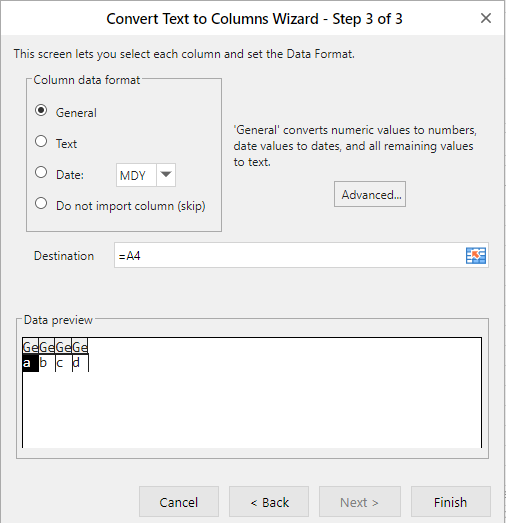Go back with the < Back button
Viewport: 506px width, 523px height.
(269, 502)
